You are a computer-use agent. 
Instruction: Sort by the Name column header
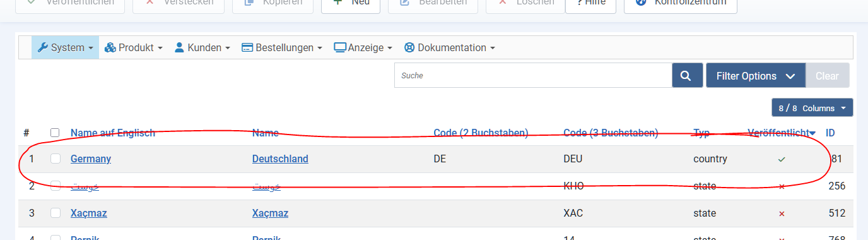pyautogui.click(x=266, y=133)
